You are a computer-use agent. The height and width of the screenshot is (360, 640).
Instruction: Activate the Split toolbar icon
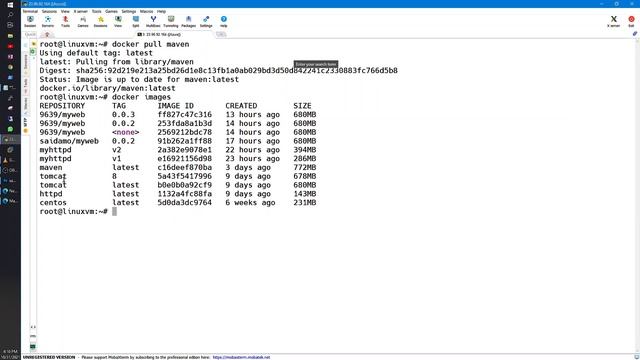[x=136, y=21]
